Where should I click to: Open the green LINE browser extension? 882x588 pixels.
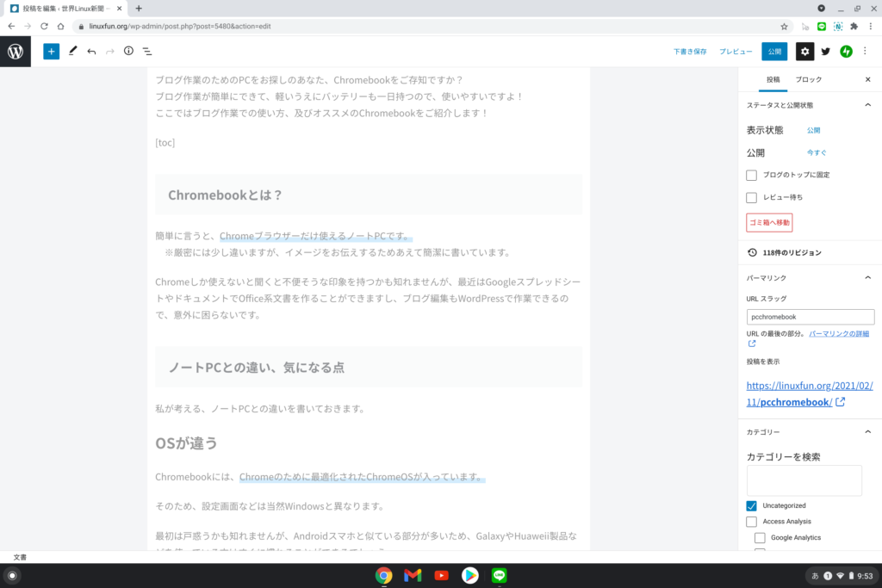821,26
